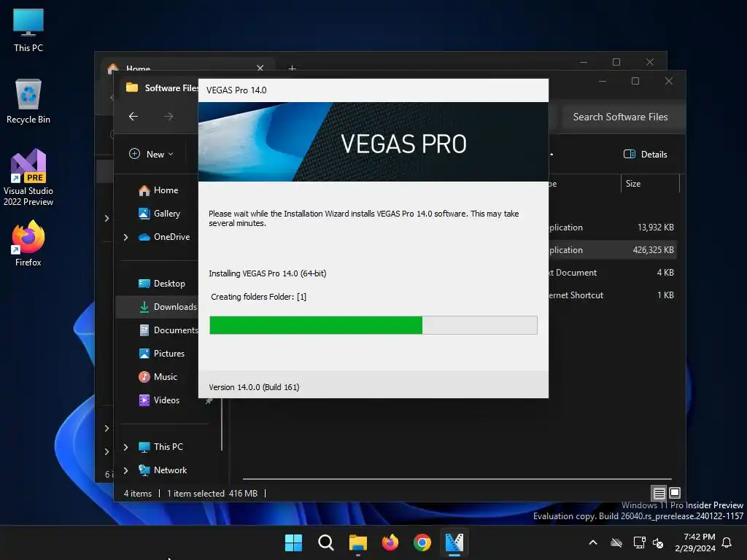The height and width of the screenshot is (560, 747).
Task: Open Firefox from the taskbar
Action: tap(390, 542)
